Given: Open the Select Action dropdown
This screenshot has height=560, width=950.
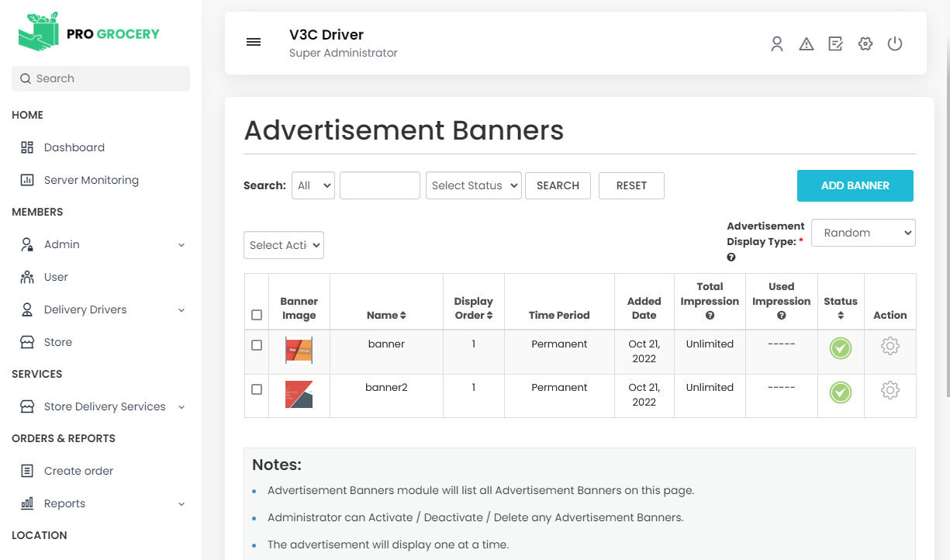Looking at the screenshot, I should tap(283, 245).
